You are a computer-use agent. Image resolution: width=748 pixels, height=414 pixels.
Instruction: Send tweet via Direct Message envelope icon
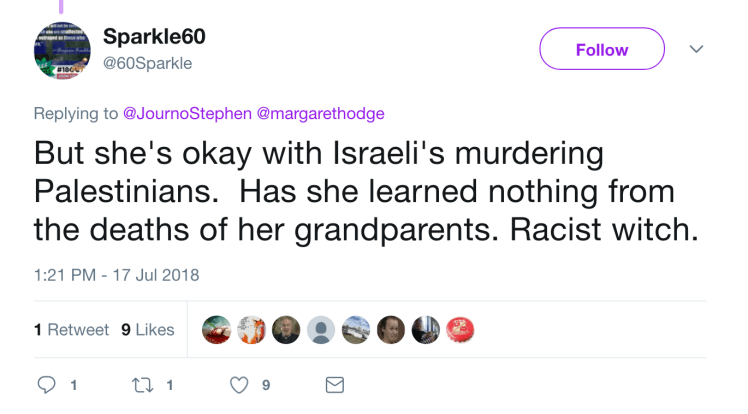tap(335, 385)
